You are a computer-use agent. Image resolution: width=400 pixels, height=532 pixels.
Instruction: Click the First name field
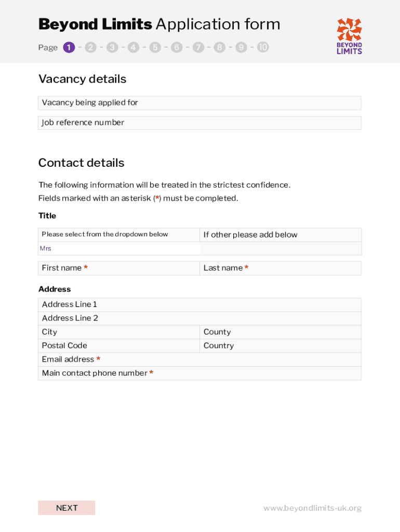pos(119,268)
